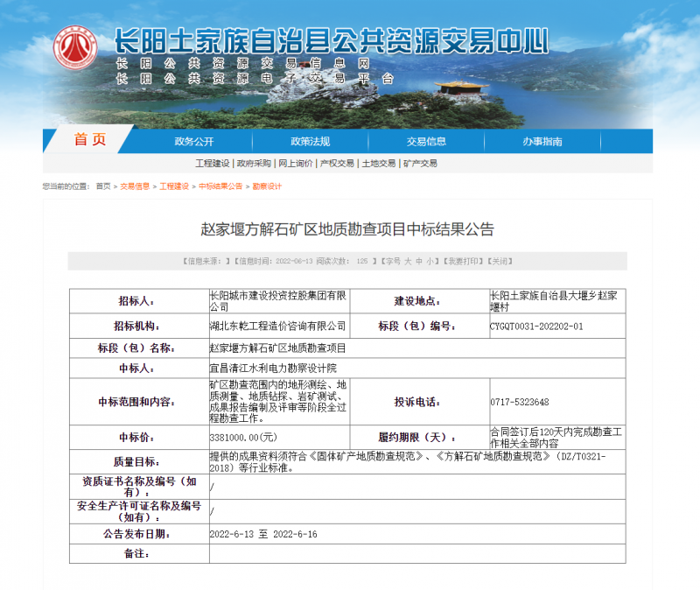The image size is (700, 590).
Task: Go to 工程建设 submenu link
Action: click(212, 164)
